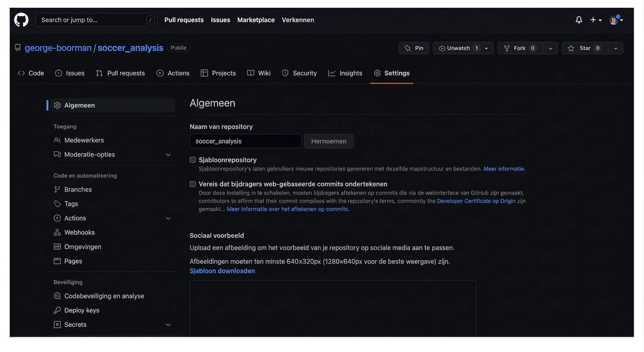Image resolution: width=644 pixels, height=352 pixels.
Task: Click the Deploy keys key icon
Action: 57,310
